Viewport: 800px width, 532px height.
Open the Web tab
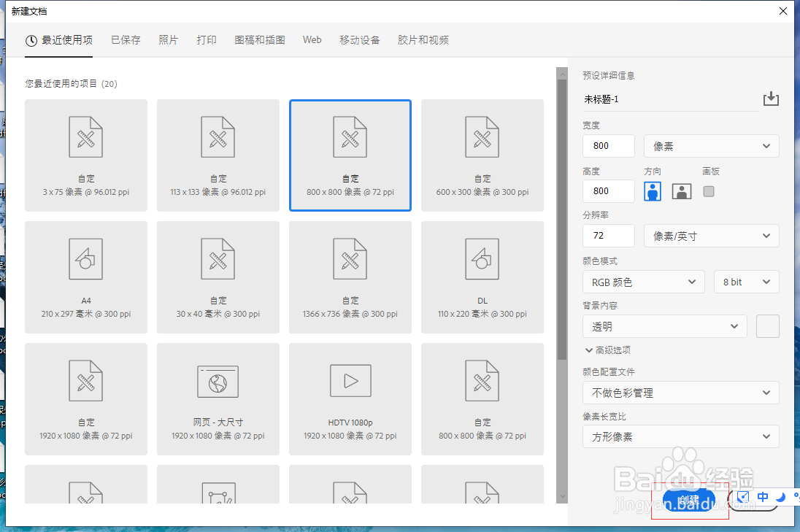[x=312, y=40]
